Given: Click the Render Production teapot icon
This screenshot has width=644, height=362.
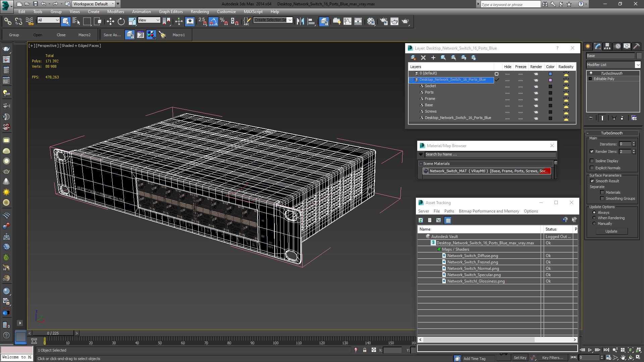Looking at the screenshot, I should tap(406, 21).
